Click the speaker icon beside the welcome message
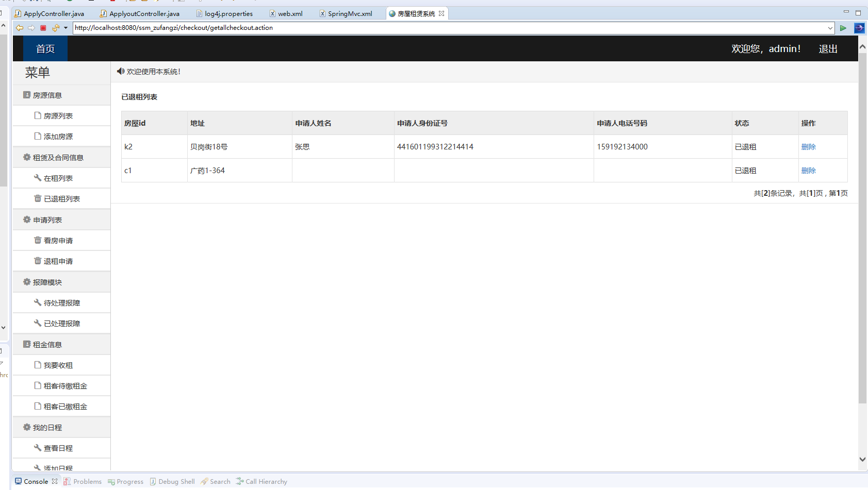This screenshot has height=490, width=868. pos(120,71)
